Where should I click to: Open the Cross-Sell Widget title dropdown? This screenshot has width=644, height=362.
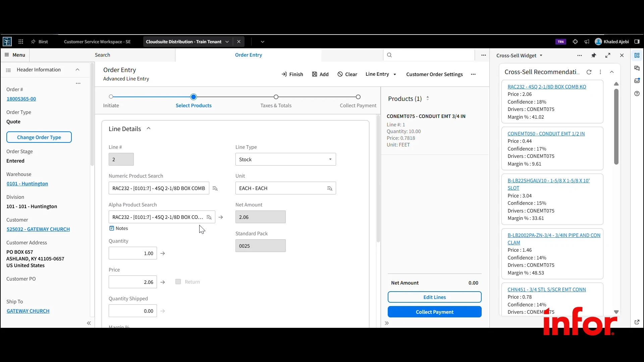541,55
